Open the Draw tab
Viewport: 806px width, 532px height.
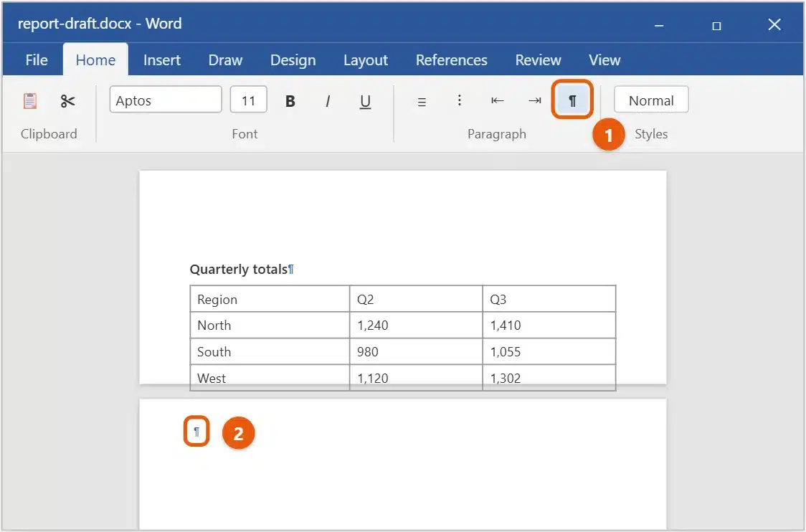coord(225,60)
